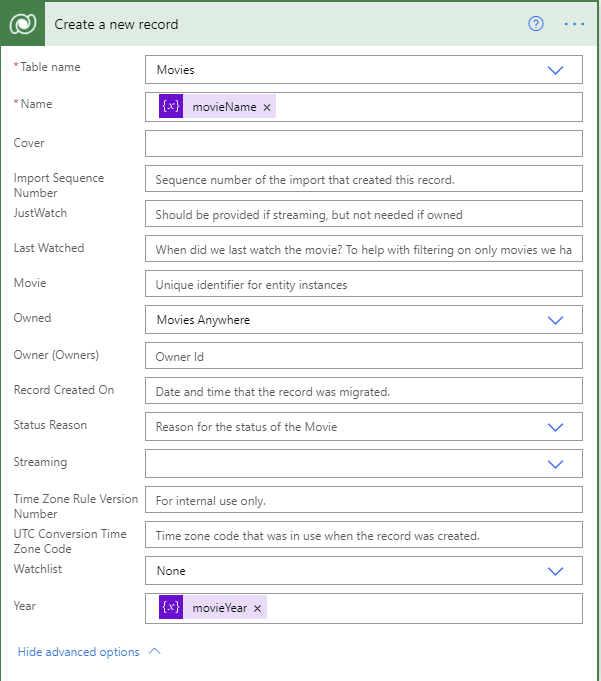Click the movieYear variable icon
Viewport: 601px width, 681px height.
(x=171, y=607)
